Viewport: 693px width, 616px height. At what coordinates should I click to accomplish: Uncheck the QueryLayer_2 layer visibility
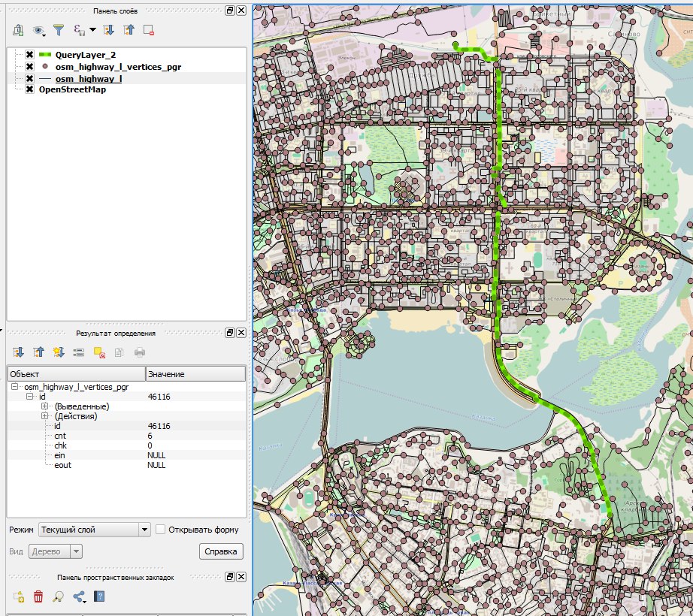pyautogui.click(x=29, y=55)
